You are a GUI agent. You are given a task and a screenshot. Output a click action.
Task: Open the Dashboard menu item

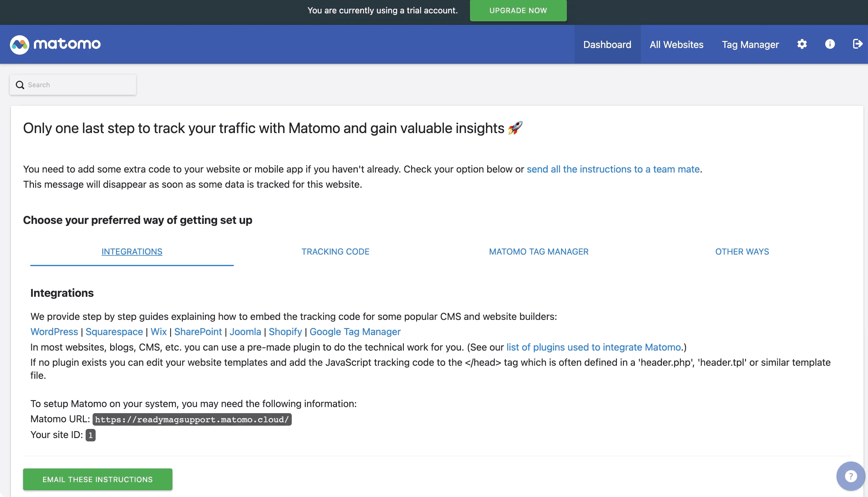click(607, 44)
